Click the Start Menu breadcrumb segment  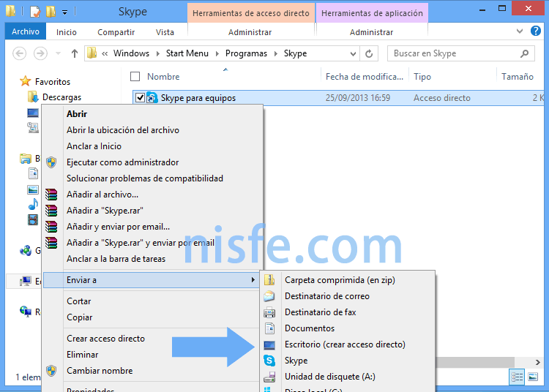[x=187, y=53]
